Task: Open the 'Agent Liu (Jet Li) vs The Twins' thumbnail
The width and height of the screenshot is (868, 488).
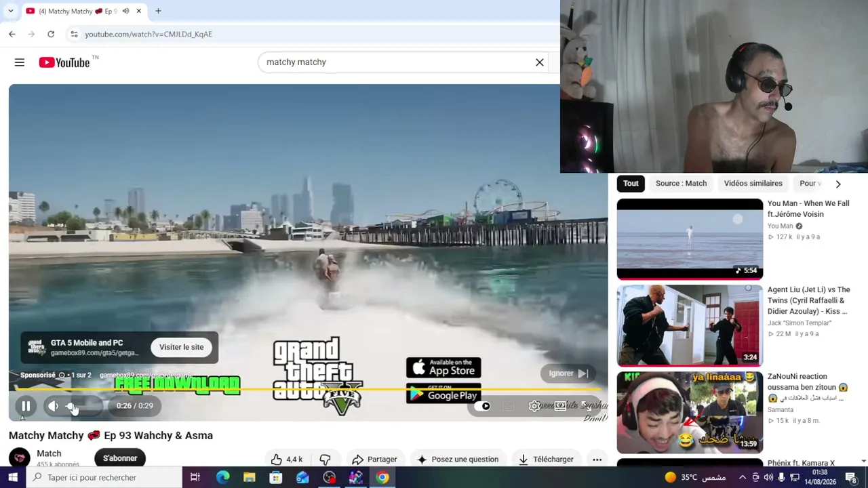Action: 690,326
